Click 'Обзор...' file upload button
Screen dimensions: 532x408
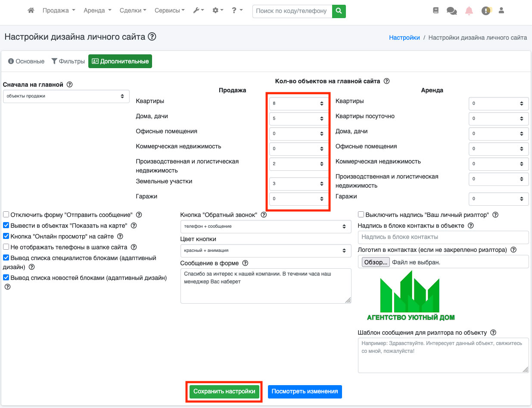tap(376, 262)
